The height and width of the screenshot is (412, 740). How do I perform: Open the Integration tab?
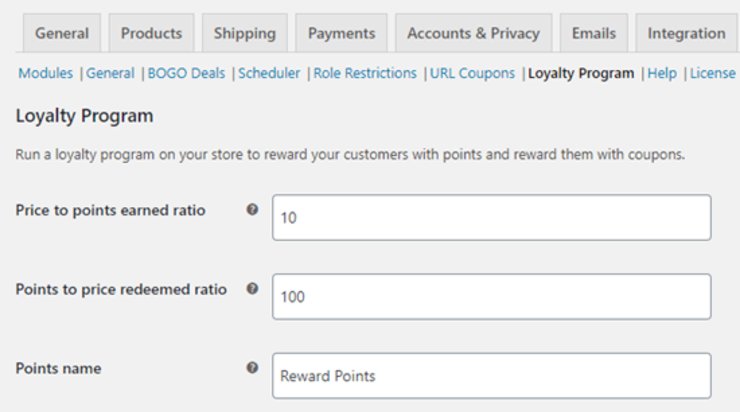point(687,33)
